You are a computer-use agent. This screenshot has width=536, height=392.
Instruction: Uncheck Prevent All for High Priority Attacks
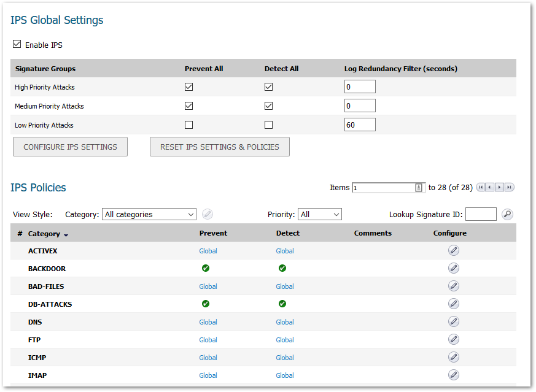coord(189,87)
